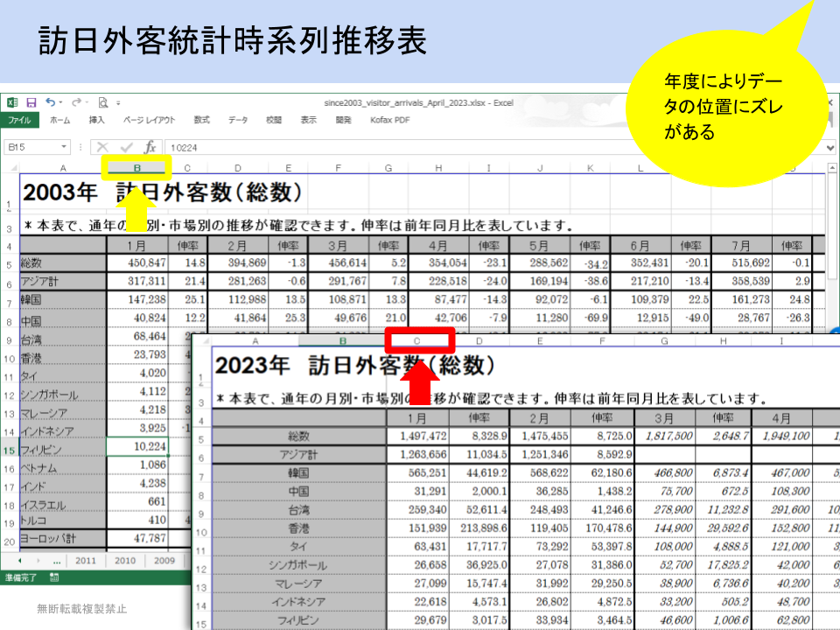Switch to the ページ レイアウト ribbon tab
The height and width of the screenshot is (630, 840).
pos(149,120)
